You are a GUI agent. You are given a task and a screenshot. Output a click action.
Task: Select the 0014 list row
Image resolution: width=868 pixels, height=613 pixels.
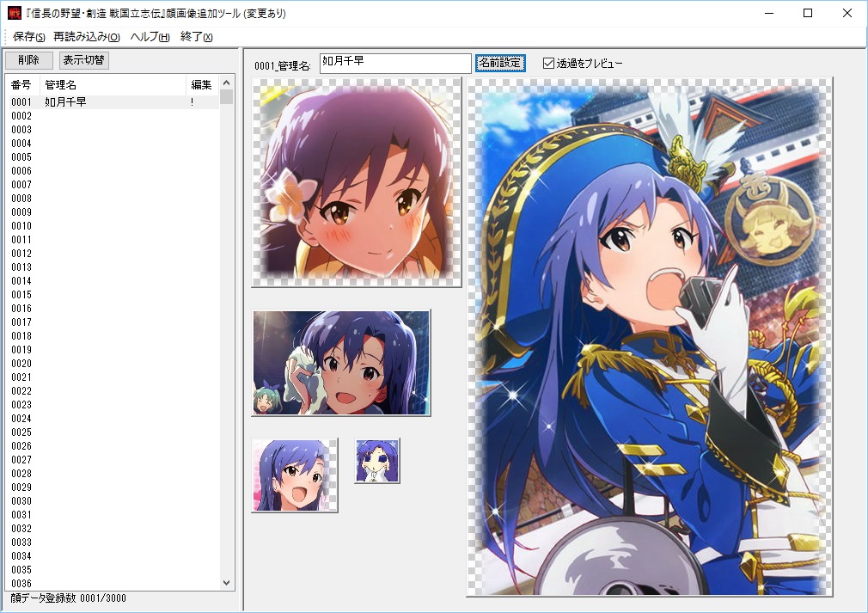pos(113,281)
